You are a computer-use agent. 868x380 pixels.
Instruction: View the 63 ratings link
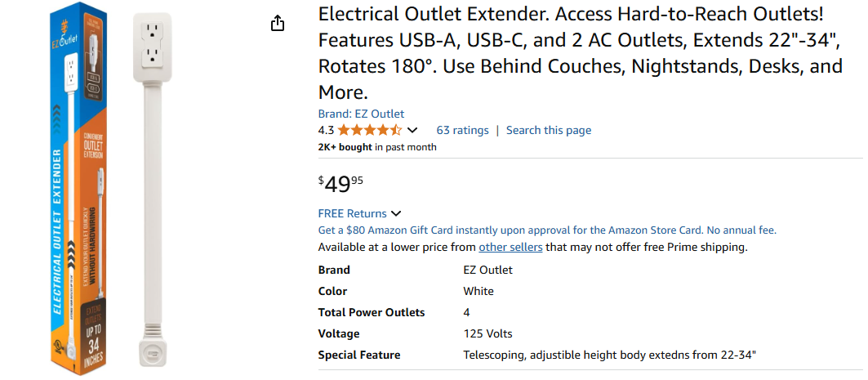(x=463, y=130)
